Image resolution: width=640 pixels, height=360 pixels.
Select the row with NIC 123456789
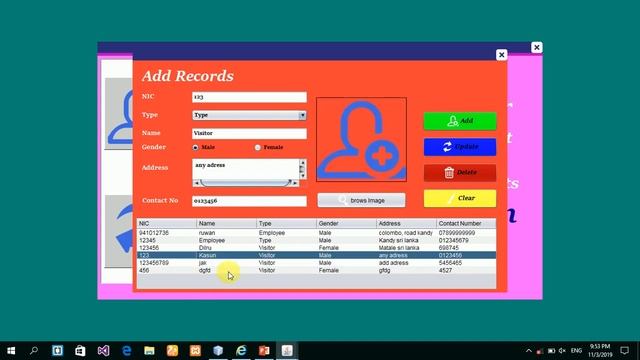(317, 263)
